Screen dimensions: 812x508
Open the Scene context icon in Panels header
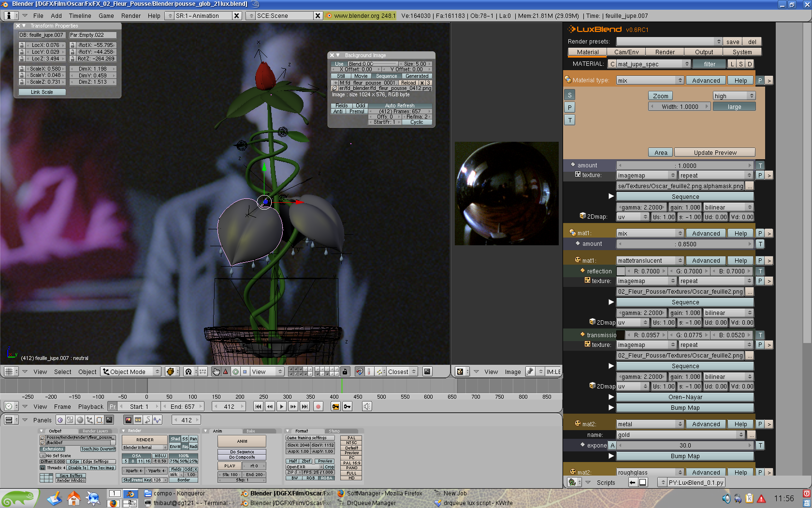[109, 420]
